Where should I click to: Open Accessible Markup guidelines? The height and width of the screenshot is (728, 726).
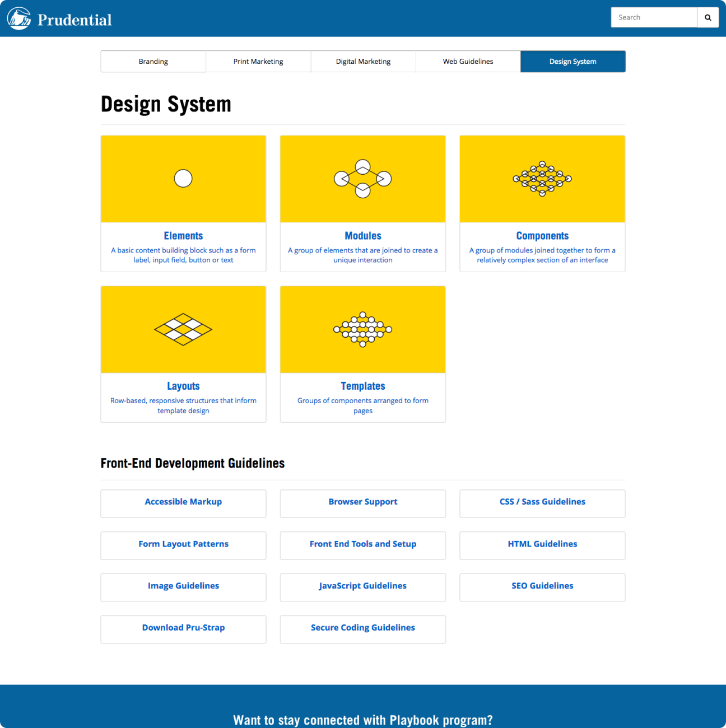point(183,503)
